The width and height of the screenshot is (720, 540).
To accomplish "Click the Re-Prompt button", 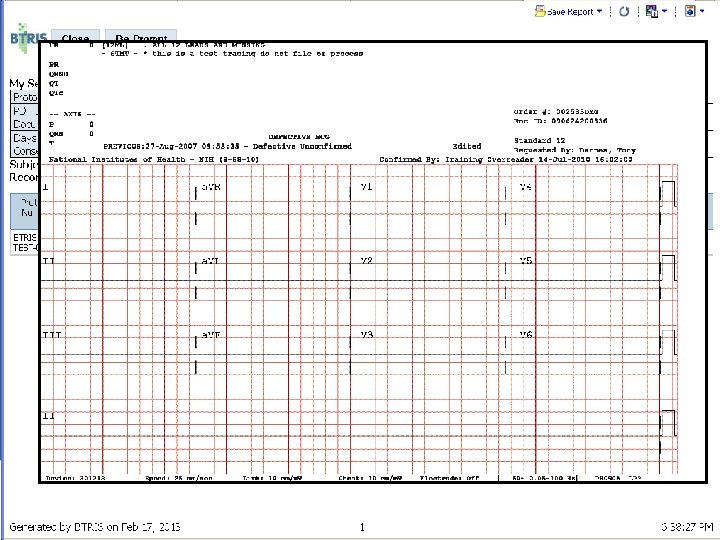I will click(x=141, y=36).
